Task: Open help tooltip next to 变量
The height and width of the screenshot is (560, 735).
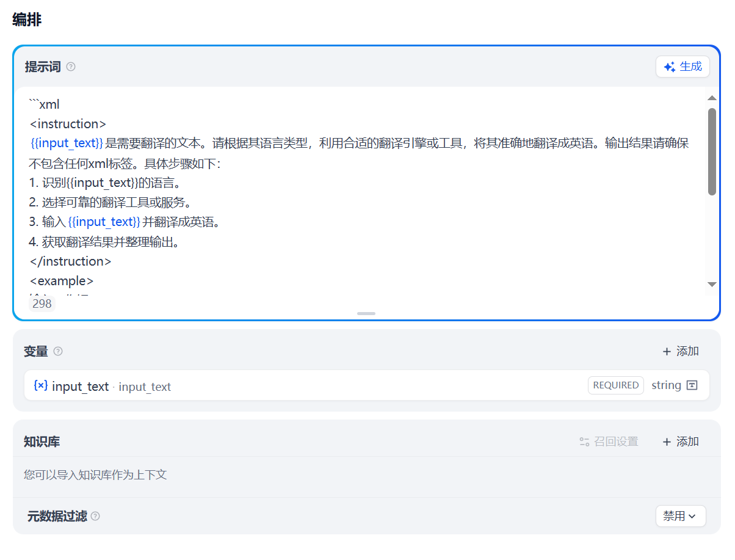Action: 58,351
